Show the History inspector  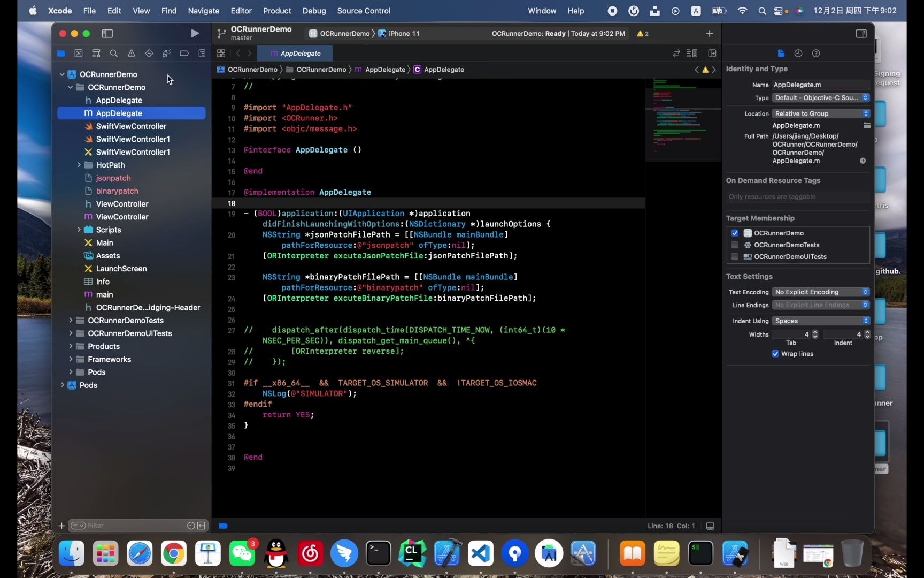point(798,53)
